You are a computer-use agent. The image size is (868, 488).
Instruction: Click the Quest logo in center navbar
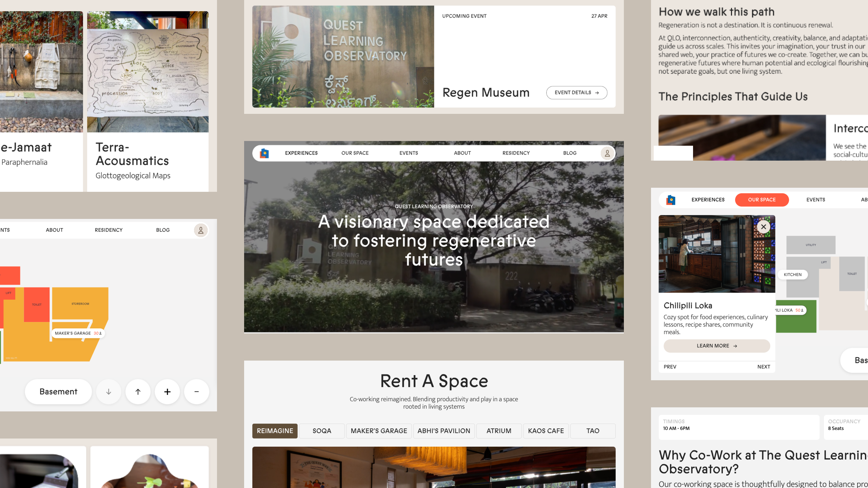click(x=264, y=153)
